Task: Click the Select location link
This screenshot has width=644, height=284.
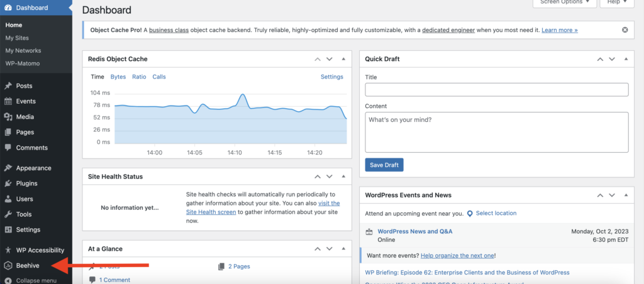Action: click(496, 214)
